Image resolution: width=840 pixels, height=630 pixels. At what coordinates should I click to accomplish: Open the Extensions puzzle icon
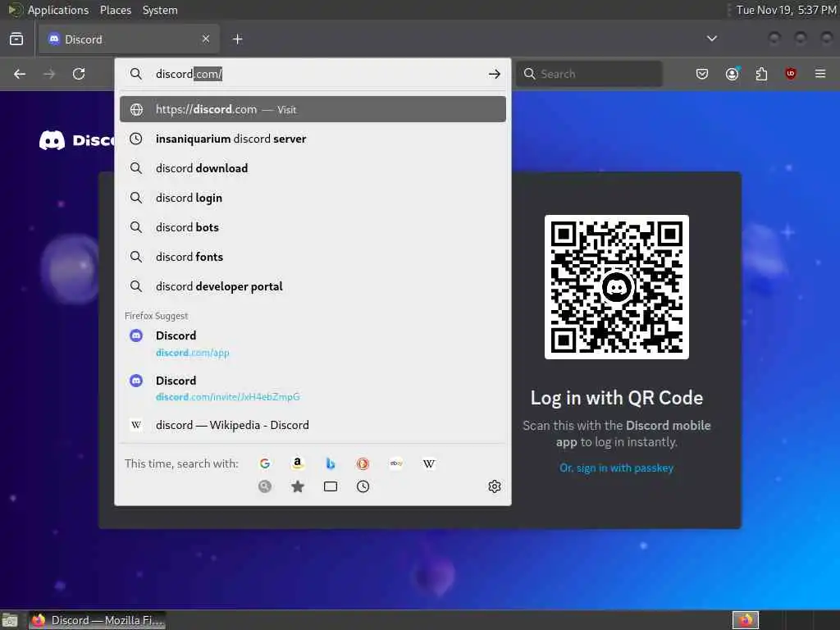pos(761,74)
